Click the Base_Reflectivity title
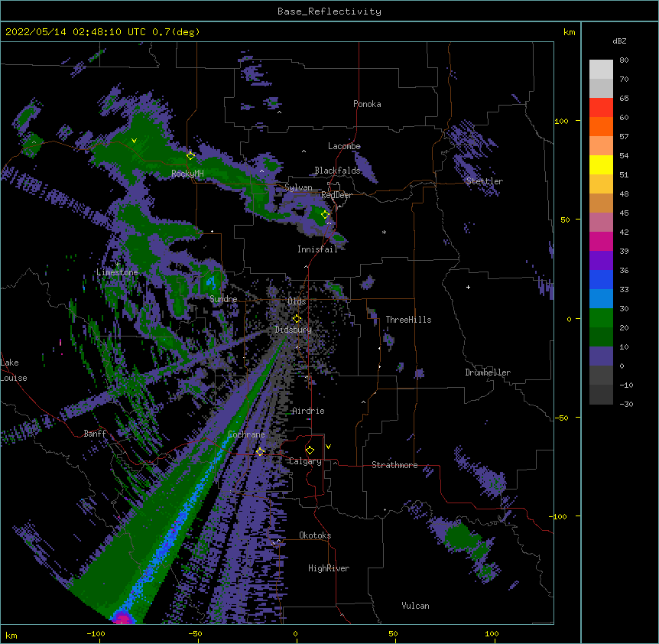Viewport: 659px width, 644px height. (x=329, y=11)
